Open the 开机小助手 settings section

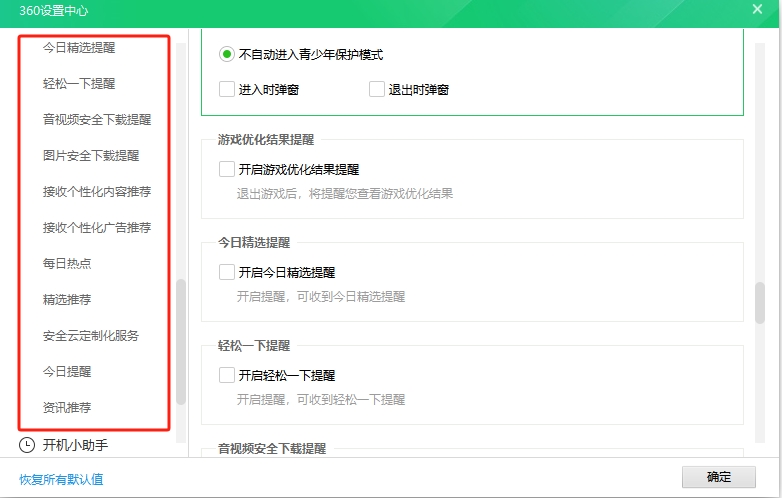75,445
